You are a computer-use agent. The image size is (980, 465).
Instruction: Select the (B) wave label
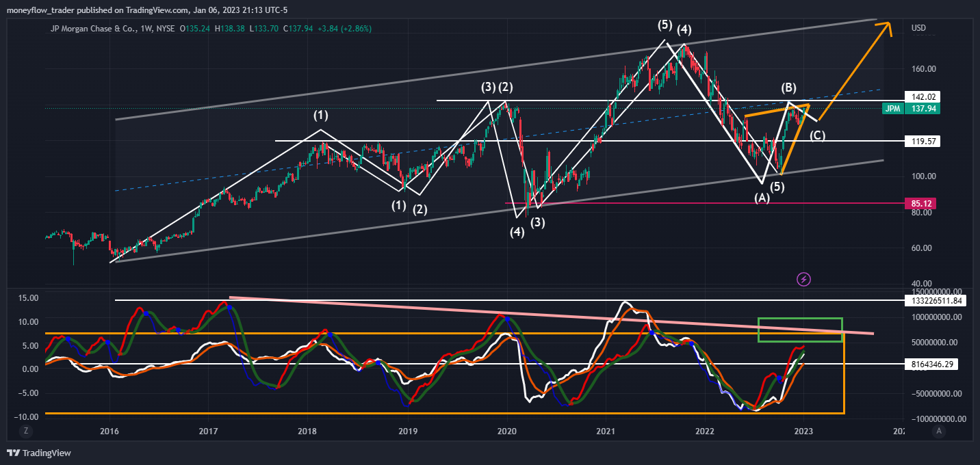coord(788,88)
